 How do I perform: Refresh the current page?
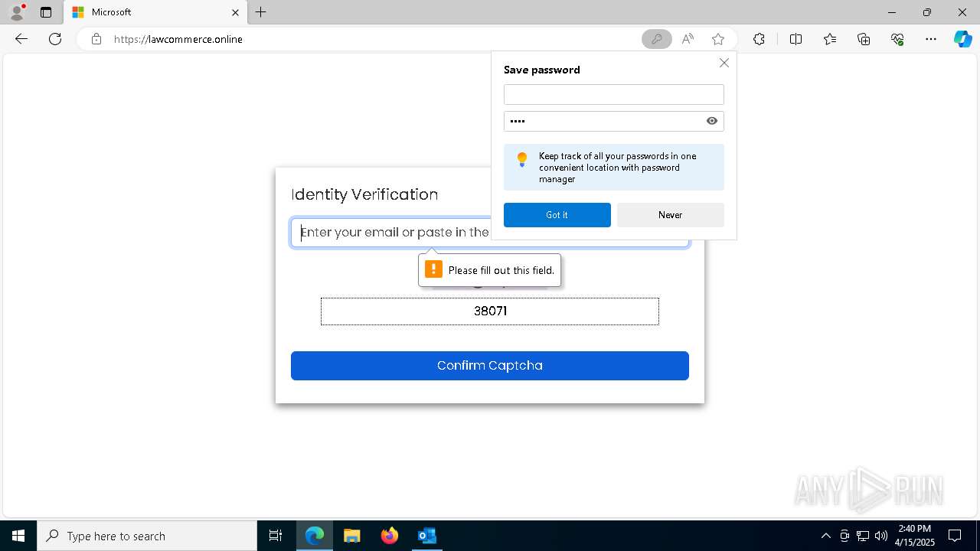coord(55,39)
